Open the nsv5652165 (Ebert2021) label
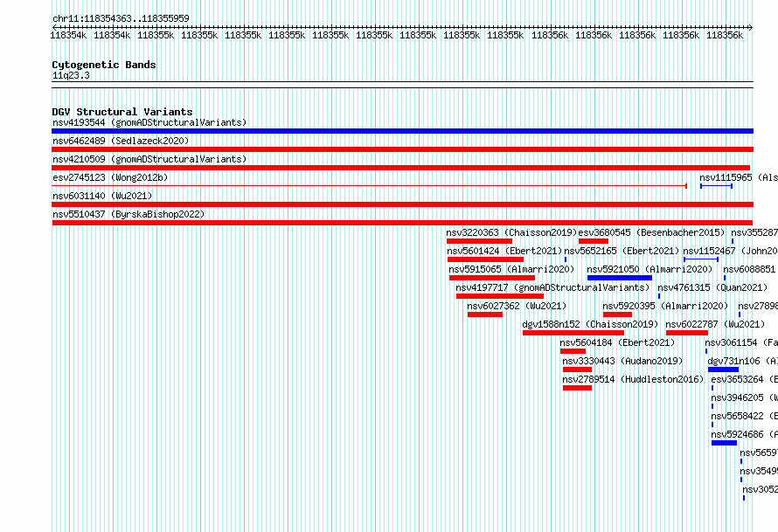Image resolution: width=778 pixels, height=532 pixels. pyautogui.click(x=622, y=251)
